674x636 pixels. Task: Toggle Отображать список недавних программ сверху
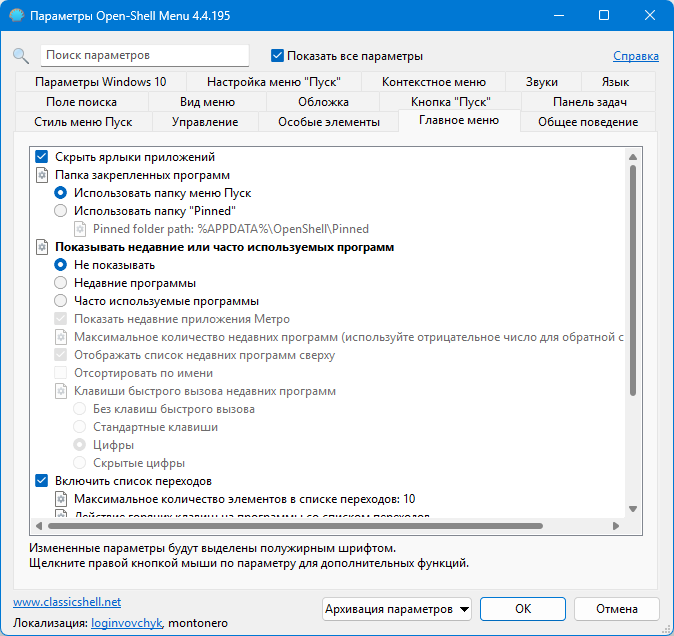coord(61,355)
